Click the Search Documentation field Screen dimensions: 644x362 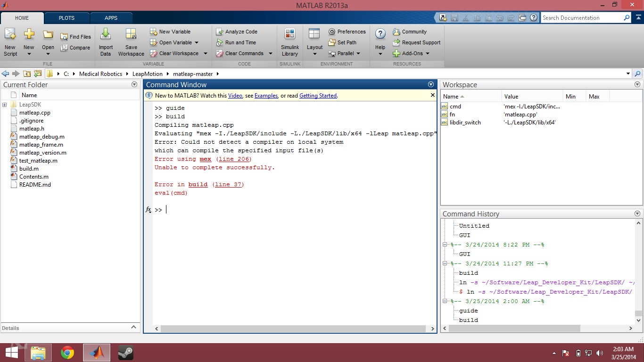click(x=582, y=18)
